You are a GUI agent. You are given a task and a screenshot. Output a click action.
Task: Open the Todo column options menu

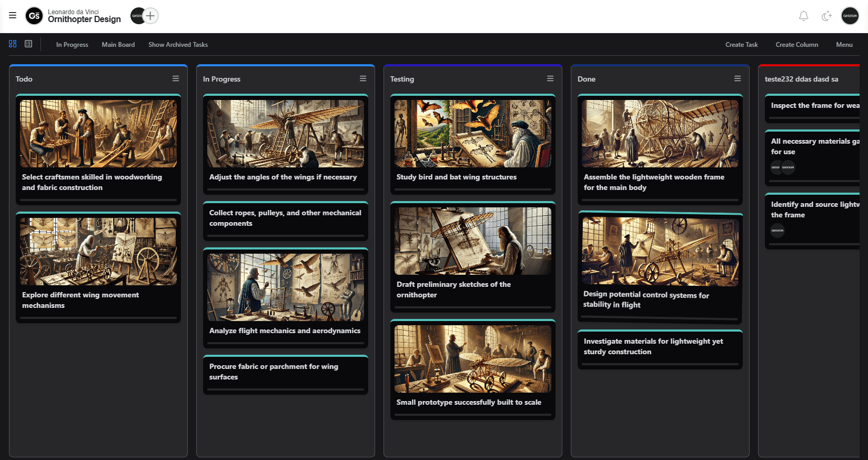pos(176,79)
